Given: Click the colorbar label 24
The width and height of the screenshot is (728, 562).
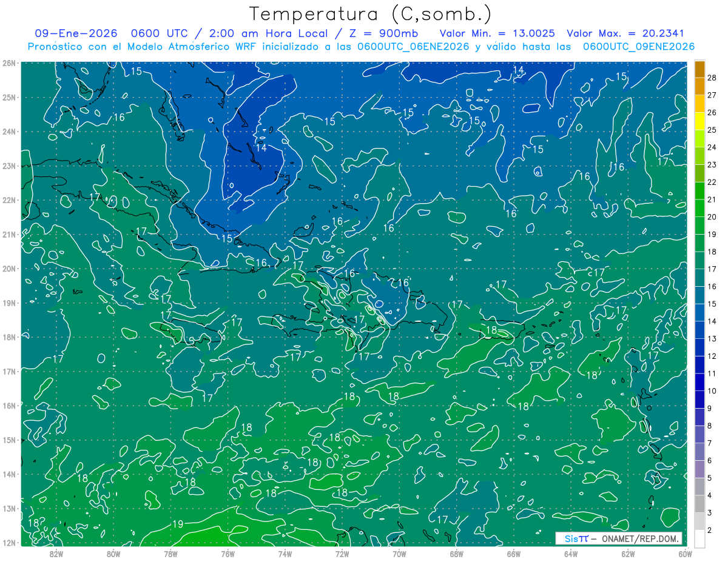Looking at the screenshot, I should (712, 147).
